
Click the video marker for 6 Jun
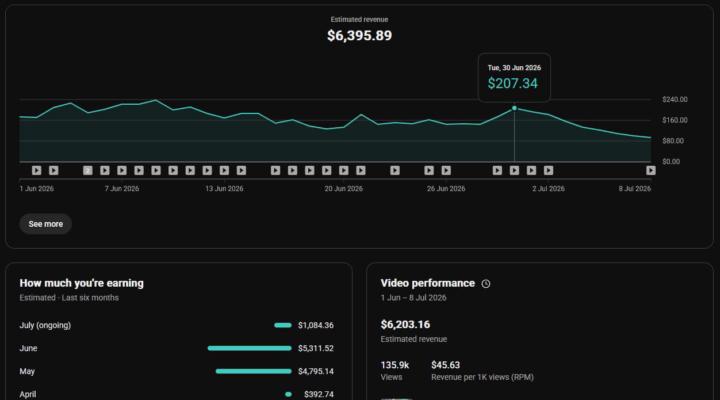pyautogui.click(x=105, y=170)
